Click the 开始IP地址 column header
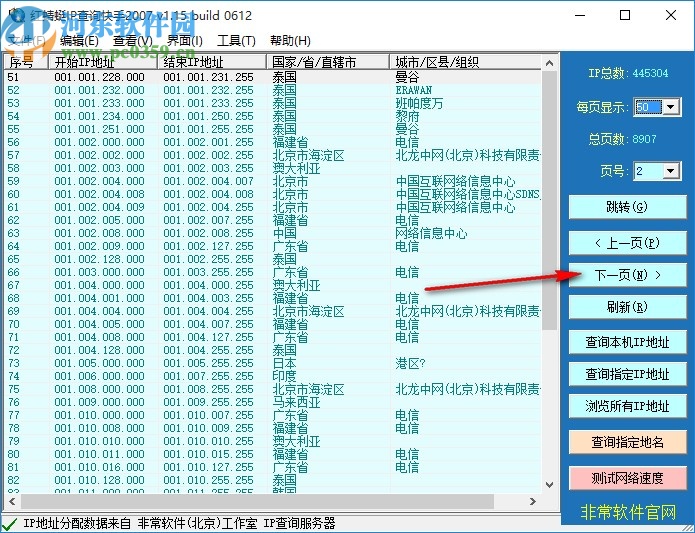The width and height of the screenshot is (695, 533). tap(103, 62)
